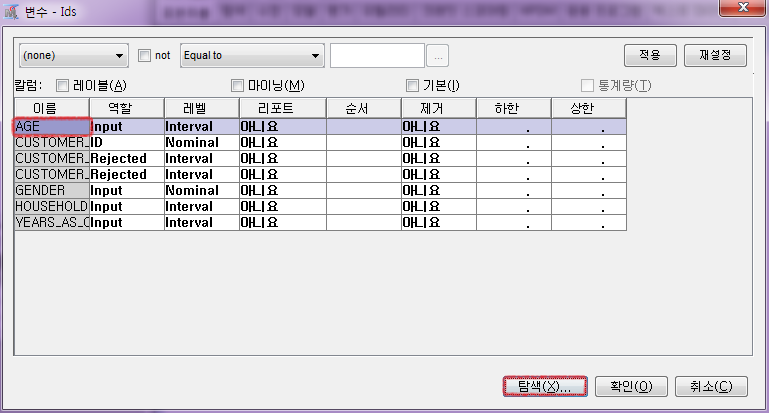Click the 제거 아니요 cell for HOUSEHOLD
The height and width of the screenshot is (413, 769).
tap(438, 206)
